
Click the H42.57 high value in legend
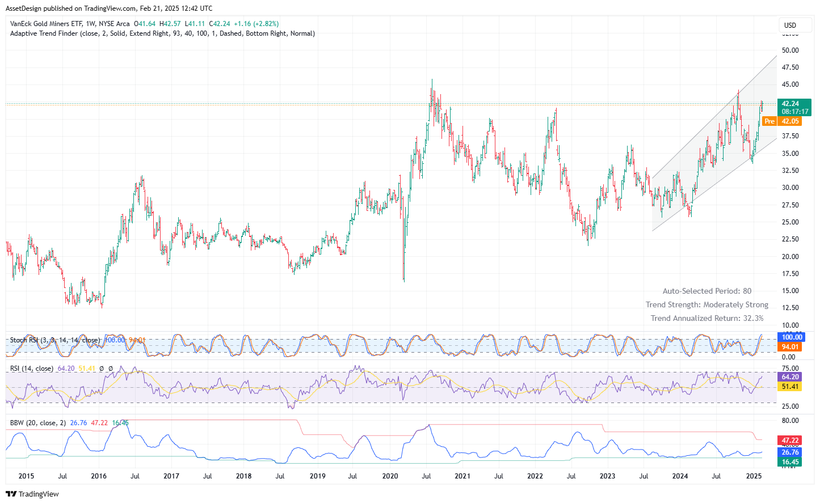point(170,24)
